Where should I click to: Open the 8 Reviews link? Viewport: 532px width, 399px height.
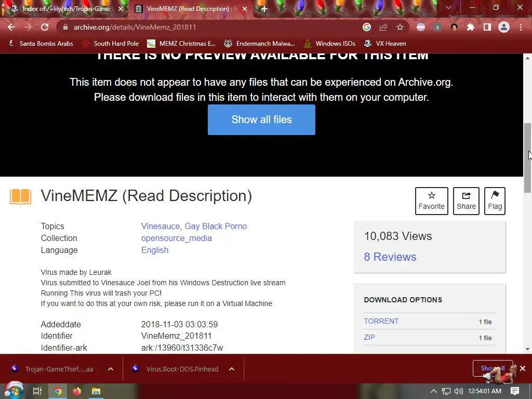[x=390, y=257]
